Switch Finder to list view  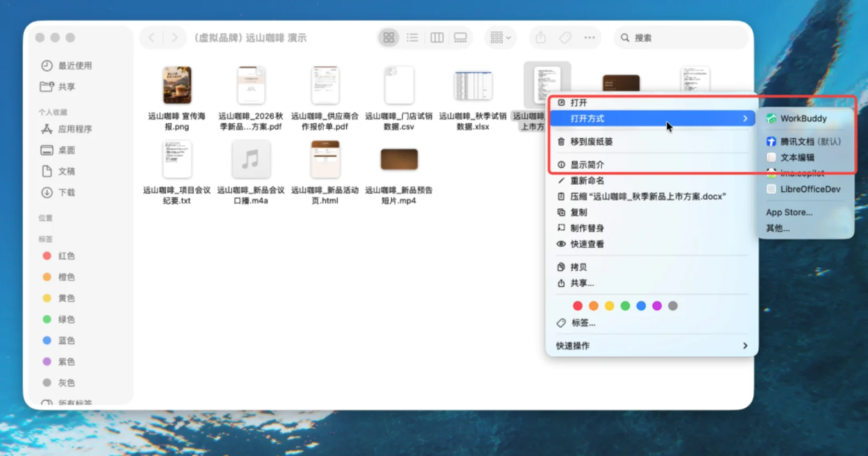(x=412, y=38)
